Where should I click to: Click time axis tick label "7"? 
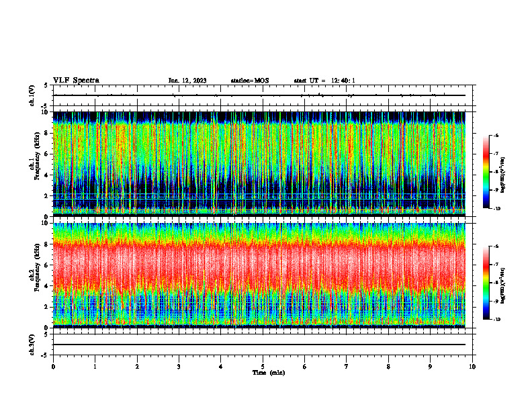coord(347,367)
